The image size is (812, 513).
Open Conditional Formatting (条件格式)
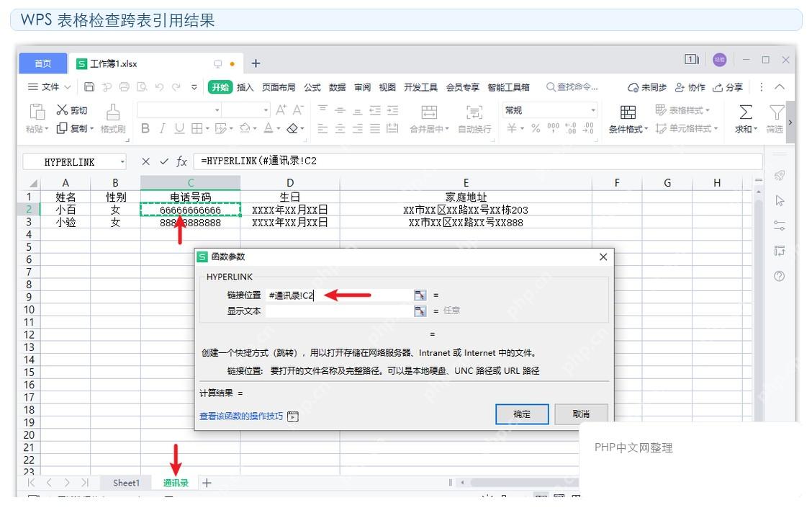[628, 119]
